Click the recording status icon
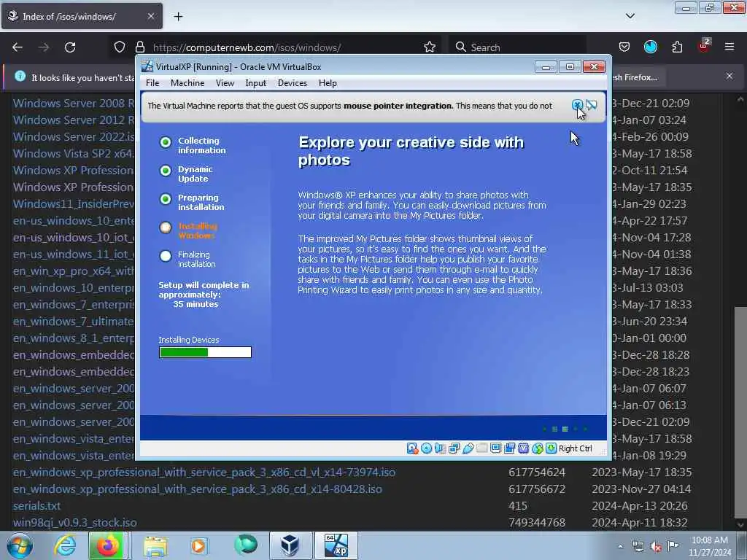 click(x=509, y=448)
